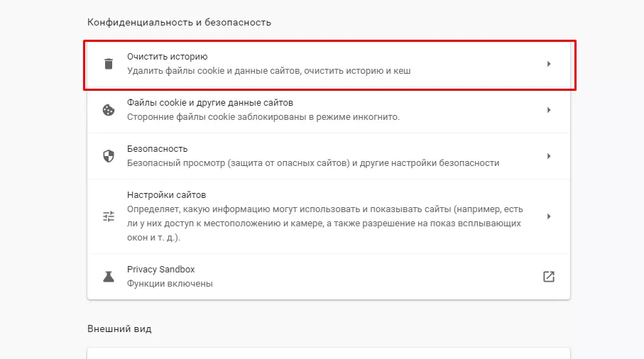Screen dimensions: 644x359
Task: Click the shield icon next to Безопасность
Action: click(109, 156)
